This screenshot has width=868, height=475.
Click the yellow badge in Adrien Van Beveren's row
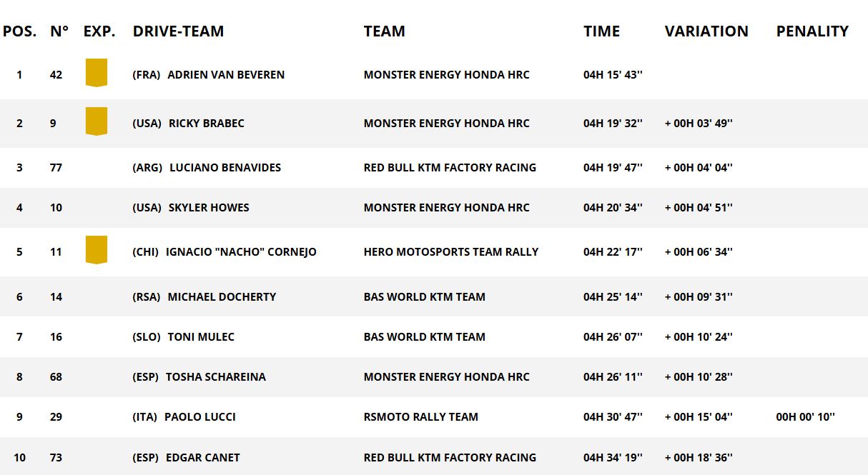coord(96,73)
